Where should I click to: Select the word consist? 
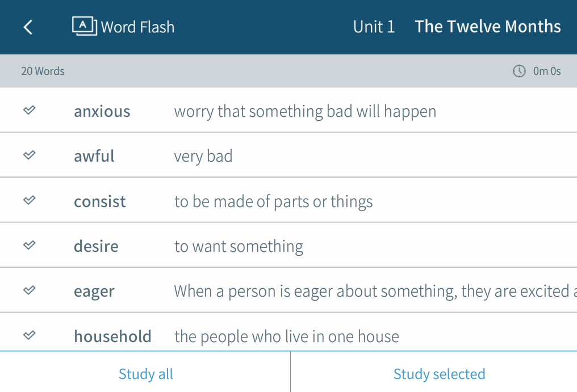pos(100,201)
